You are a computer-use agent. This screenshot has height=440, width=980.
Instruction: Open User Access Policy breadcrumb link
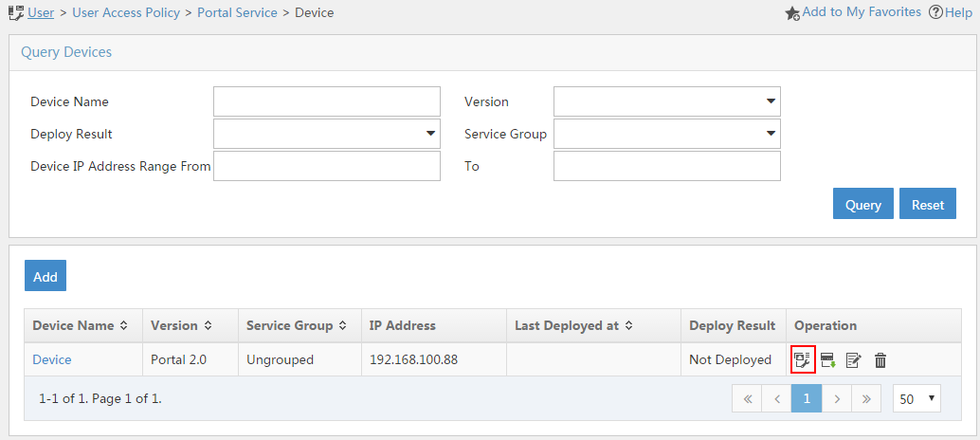(x=126, y=12)
